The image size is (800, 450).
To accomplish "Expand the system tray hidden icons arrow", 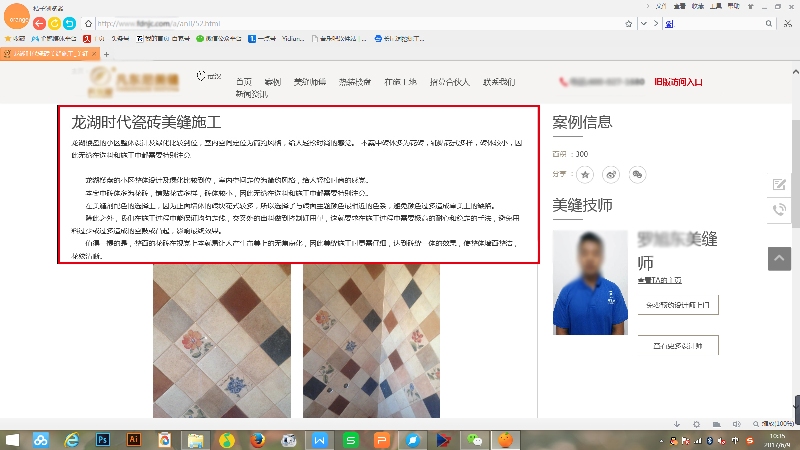I will pos(661,441).
